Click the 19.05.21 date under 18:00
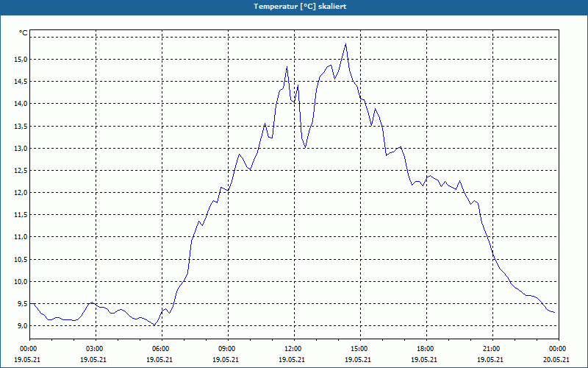Viewport: 588px width, 368px height. tap(424, 359)
